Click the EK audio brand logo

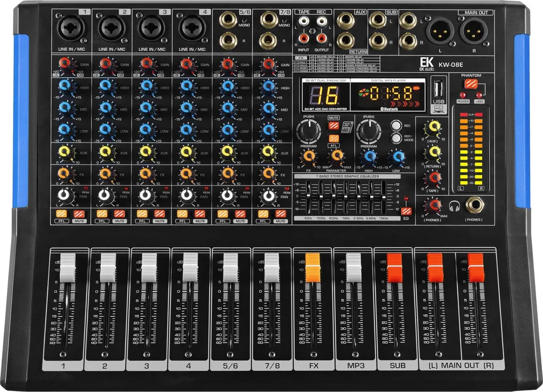(x=427, y=64)
